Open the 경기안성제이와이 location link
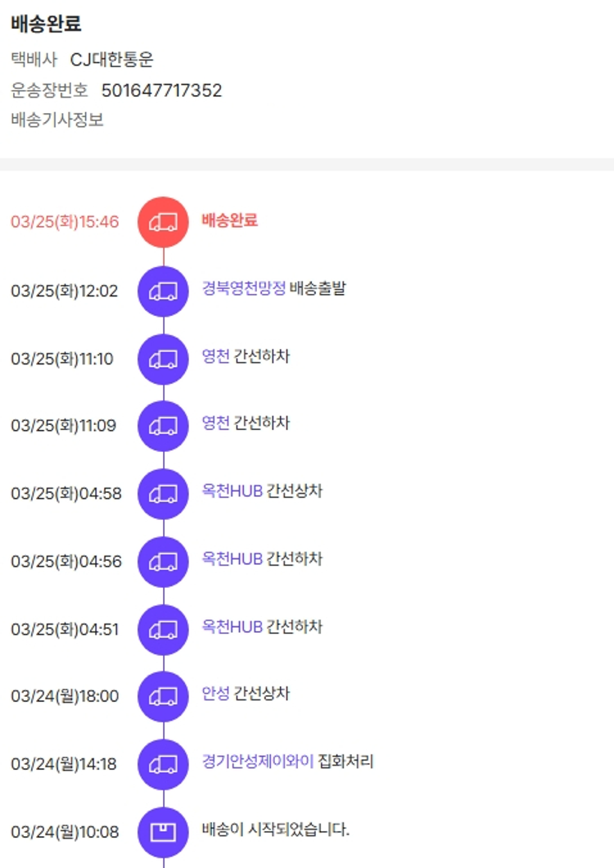The image size is (614, 868). (x=258, y=762)
